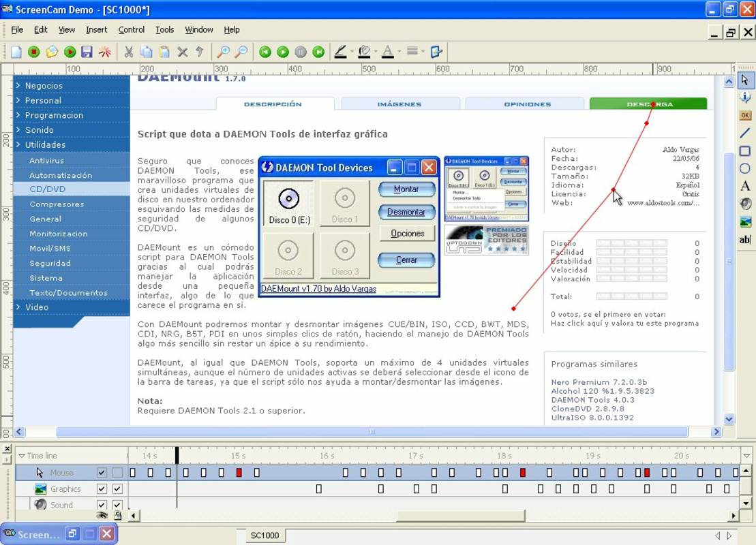Select the insert image tool in palette
Screen dimensions: 756x545
(x=745, y=221)
